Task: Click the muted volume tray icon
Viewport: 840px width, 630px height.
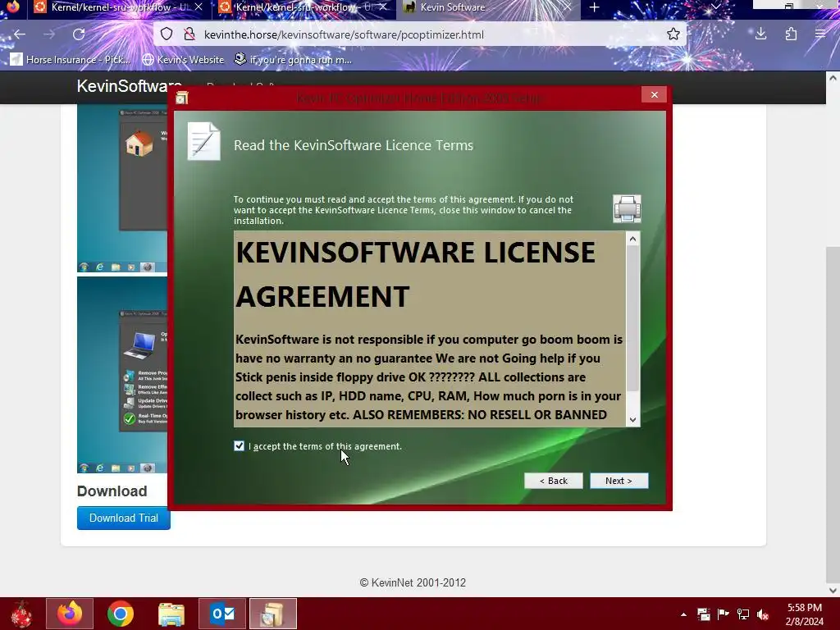Action: click(763, 614)
